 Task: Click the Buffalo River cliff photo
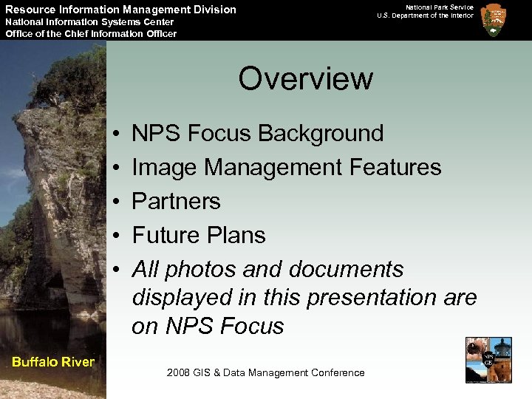point(53,219)
